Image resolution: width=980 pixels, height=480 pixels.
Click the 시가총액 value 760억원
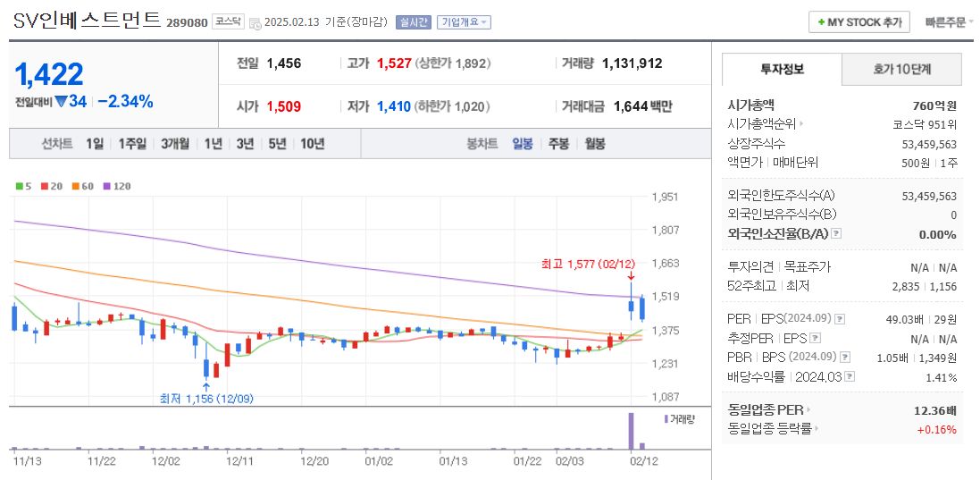tap(934, 105)
